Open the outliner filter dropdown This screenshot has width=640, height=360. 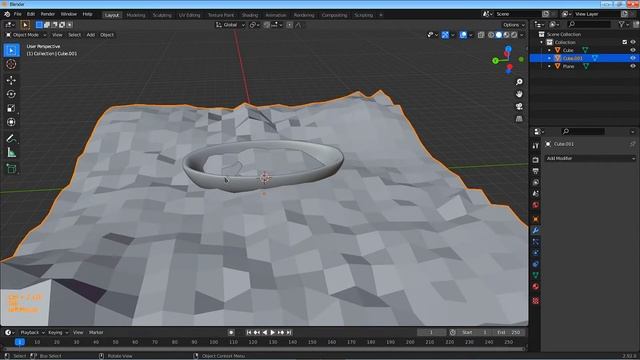(623, 25)
